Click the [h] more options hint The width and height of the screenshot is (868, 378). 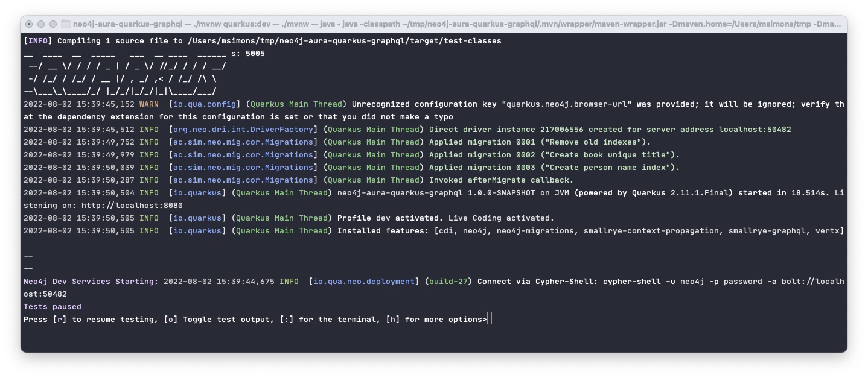(x=433, y=320)
